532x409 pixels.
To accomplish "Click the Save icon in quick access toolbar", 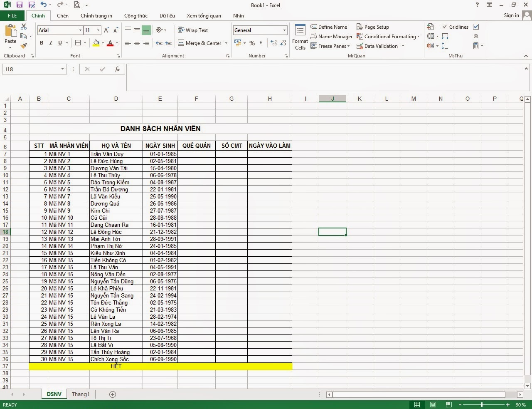I will (19, 5).
